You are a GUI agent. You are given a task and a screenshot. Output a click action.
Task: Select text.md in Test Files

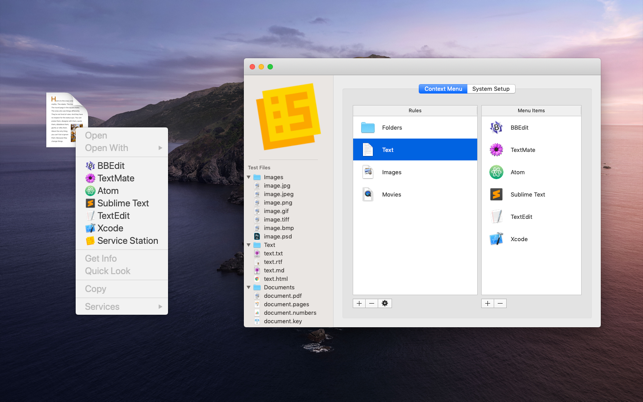tap(274, 270)
